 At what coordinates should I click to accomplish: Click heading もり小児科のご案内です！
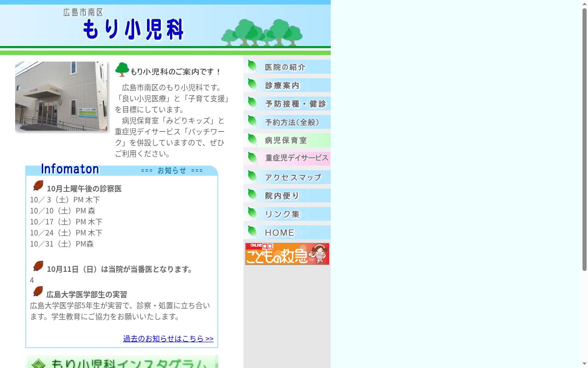(176, 72)
